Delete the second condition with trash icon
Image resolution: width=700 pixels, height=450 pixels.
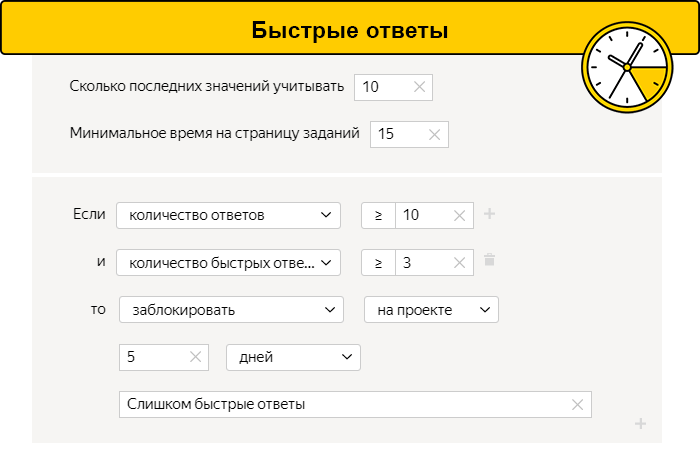pos(489,261)
